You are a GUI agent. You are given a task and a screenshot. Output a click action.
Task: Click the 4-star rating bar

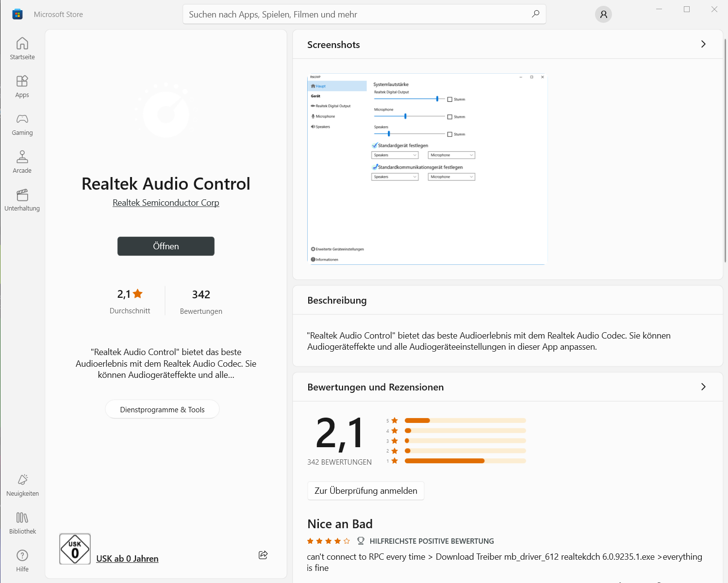point(465,431)
